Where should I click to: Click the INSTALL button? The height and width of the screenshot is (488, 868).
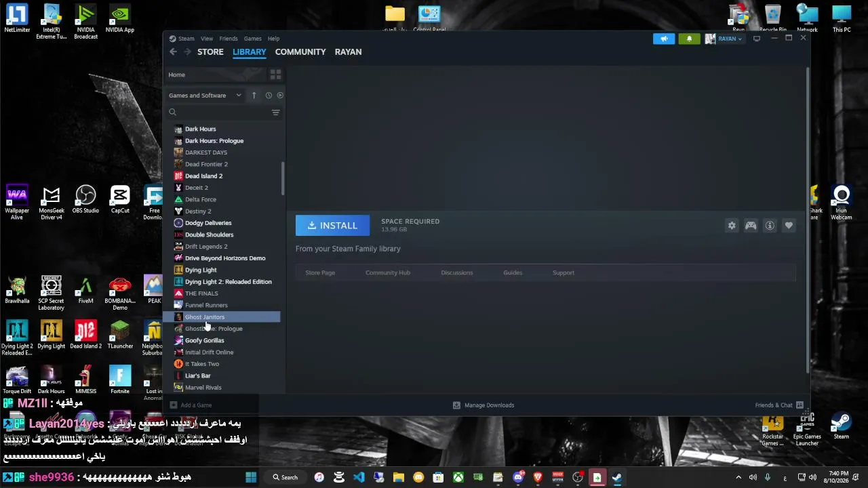(332, 226)
